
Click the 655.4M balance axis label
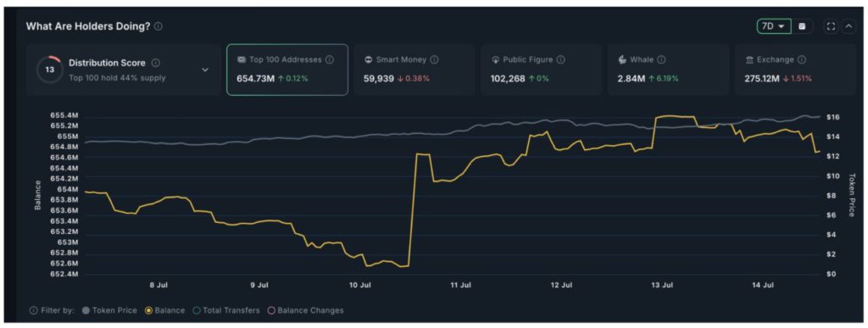pos(65,115)
